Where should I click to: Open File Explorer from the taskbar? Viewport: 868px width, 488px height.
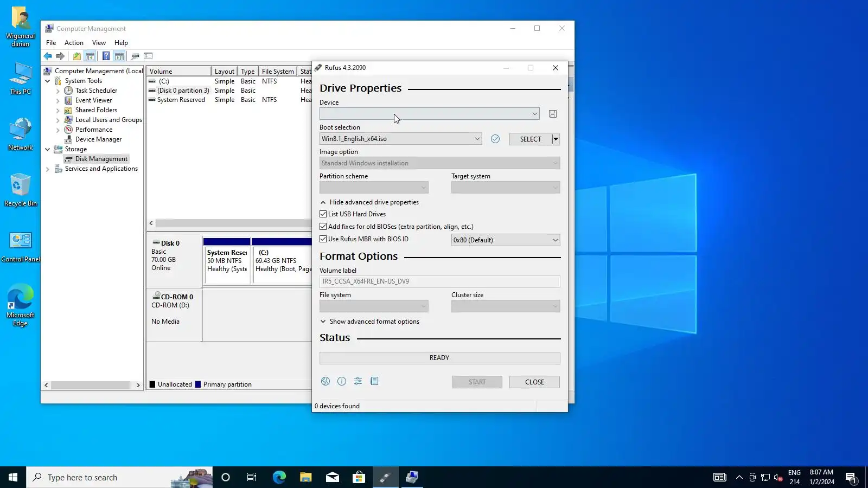coord(306,477)
